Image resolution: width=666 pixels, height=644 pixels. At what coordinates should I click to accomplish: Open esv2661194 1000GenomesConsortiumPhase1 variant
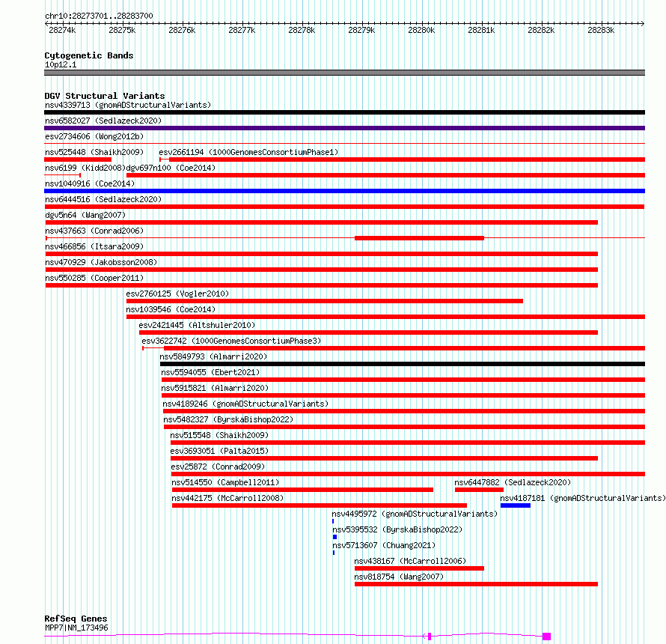tap(248, 152)
